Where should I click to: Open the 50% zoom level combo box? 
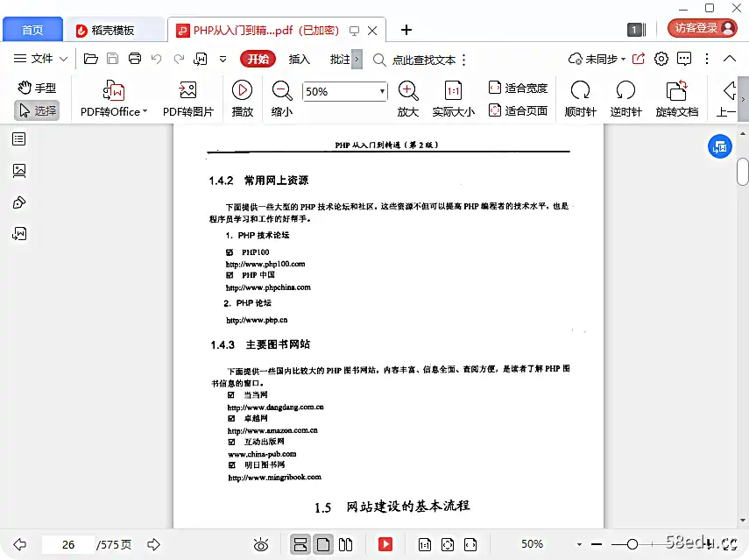[x=344, y=91]
